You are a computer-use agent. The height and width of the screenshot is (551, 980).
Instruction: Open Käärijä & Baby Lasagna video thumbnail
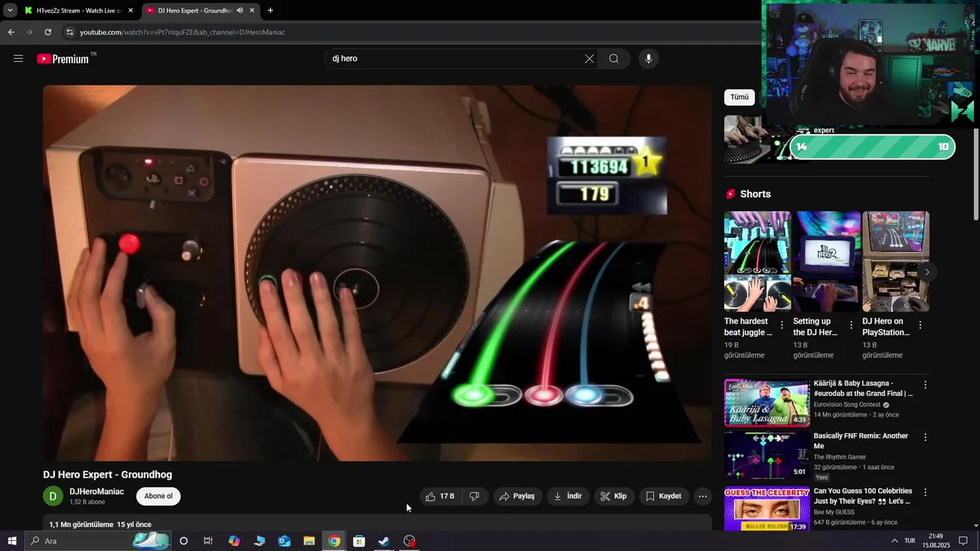pos(767,403)
